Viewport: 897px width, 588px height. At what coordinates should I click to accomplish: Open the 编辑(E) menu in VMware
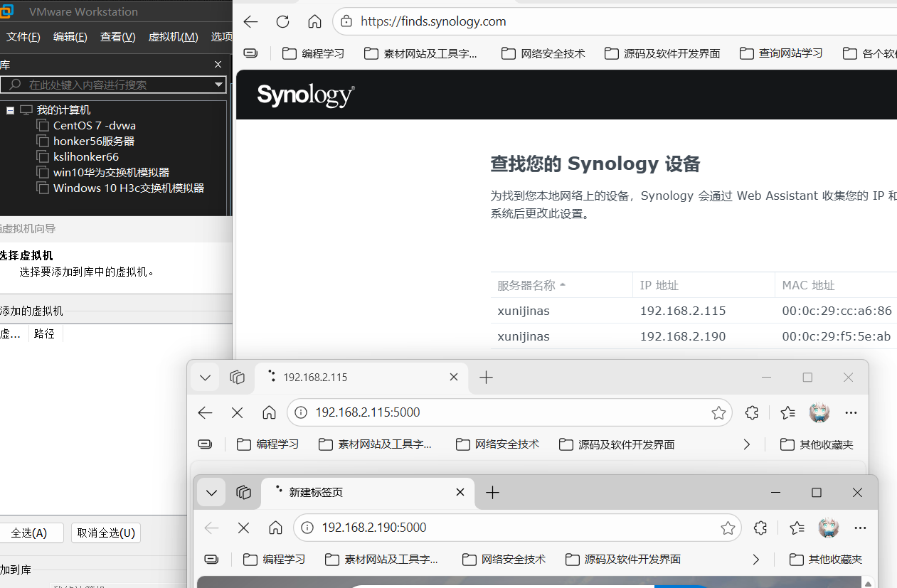click(70, 37)
